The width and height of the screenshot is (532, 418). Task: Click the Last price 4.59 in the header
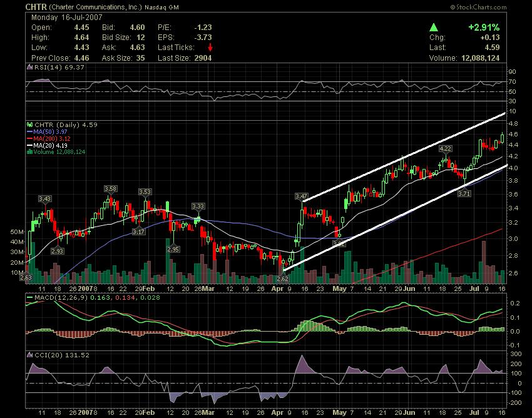tap(492, 48)
